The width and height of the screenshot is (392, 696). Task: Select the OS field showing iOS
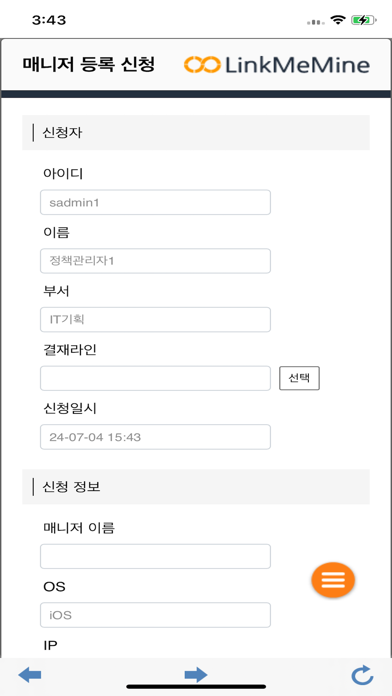(x=155, y=615)
